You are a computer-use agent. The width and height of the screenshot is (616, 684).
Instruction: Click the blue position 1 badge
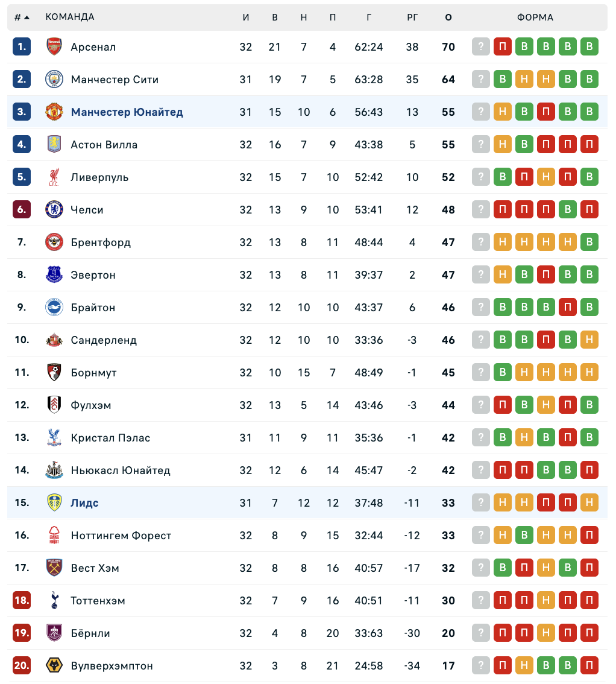(22, 47)
